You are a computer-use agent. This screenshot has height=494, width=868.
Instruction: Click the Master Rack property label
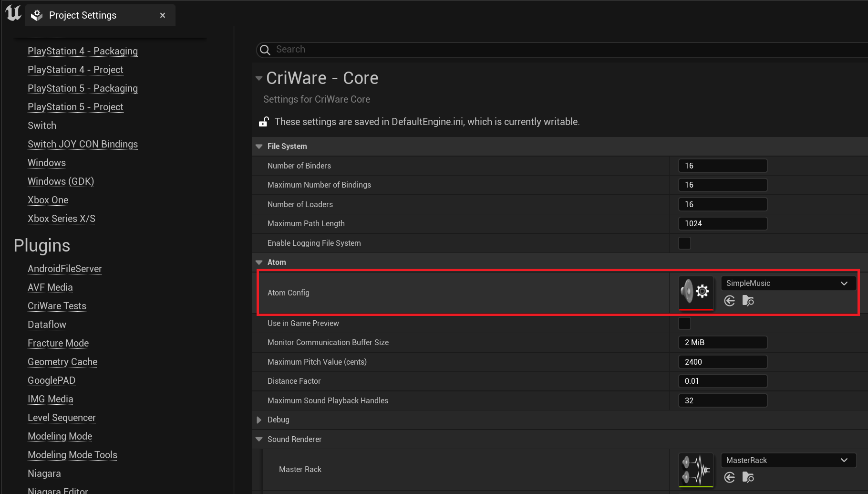(x=300, y=470)
